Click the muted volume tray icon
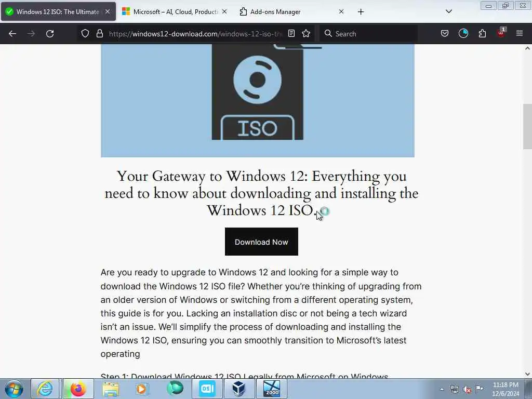Screen dimensions: 532x399 coord(467,389)
